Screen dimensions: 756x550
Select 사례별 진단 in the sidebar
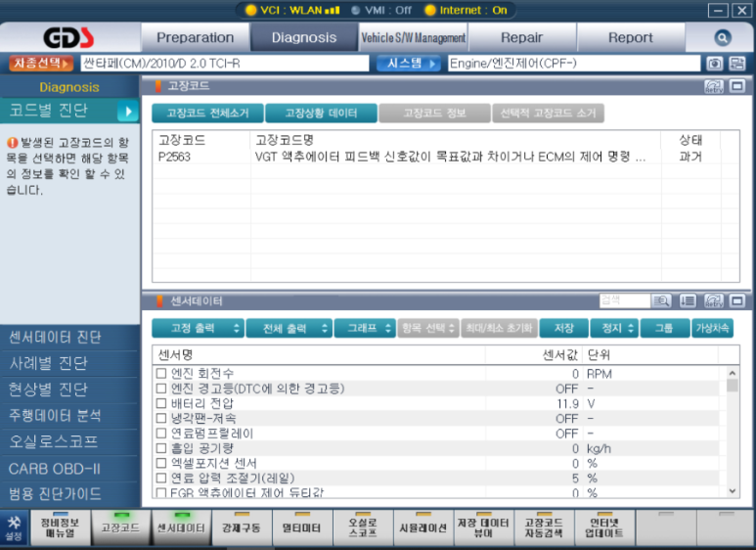pos(68,363)
